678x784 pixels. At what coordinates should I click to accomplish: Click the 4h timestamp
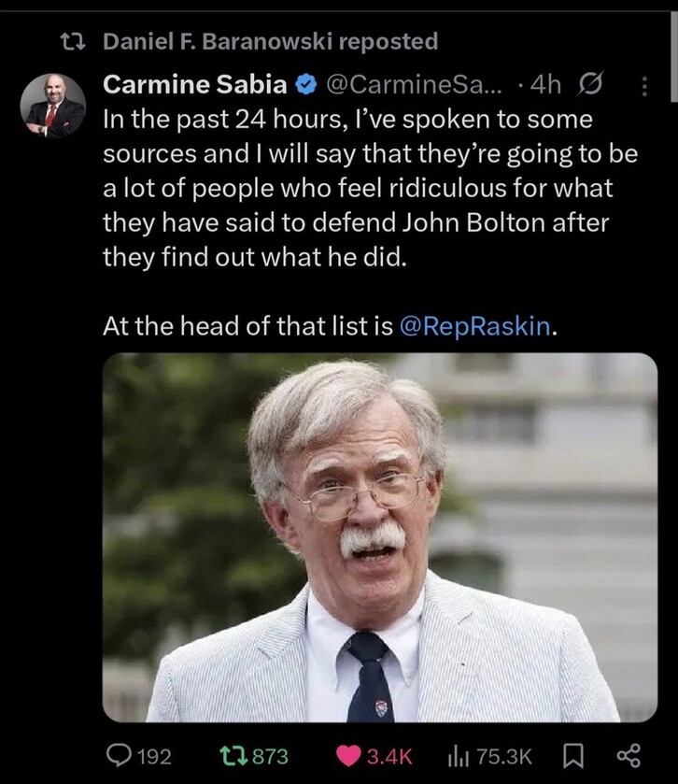pos(544,85)
